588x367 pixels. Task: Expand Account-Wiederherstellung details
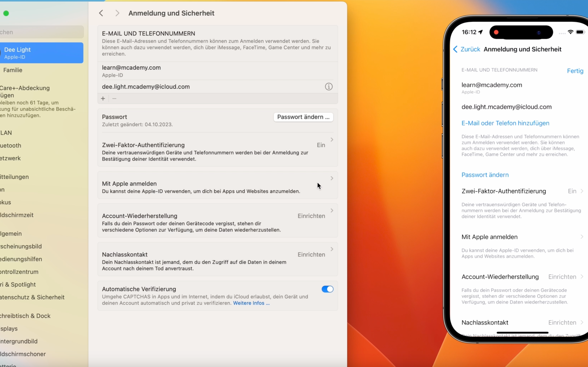coord(332,211)
